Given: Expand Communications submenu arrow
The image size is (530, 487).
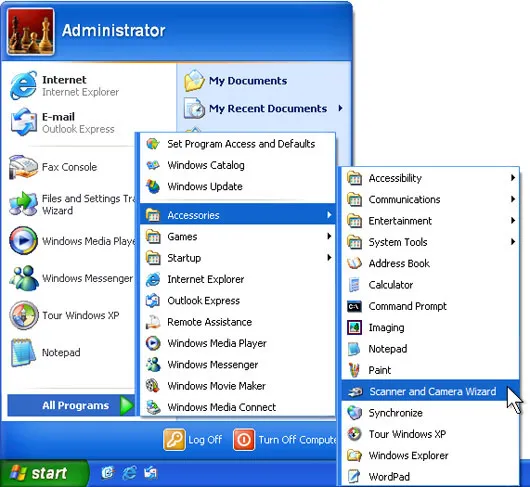Looking at the screenshot, I should click(x=513, y=199).
